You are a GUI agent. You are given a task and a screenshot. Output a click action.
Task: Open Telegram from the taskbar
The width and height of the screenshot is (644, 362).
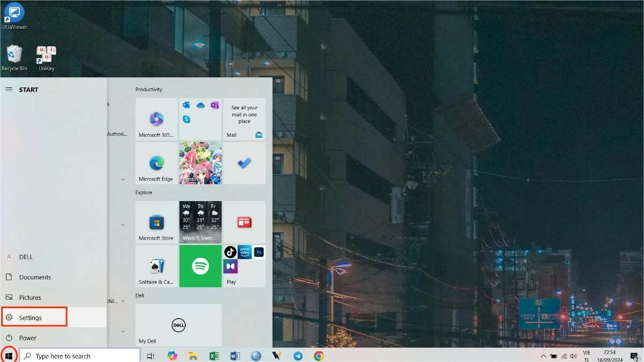(298, 356)
